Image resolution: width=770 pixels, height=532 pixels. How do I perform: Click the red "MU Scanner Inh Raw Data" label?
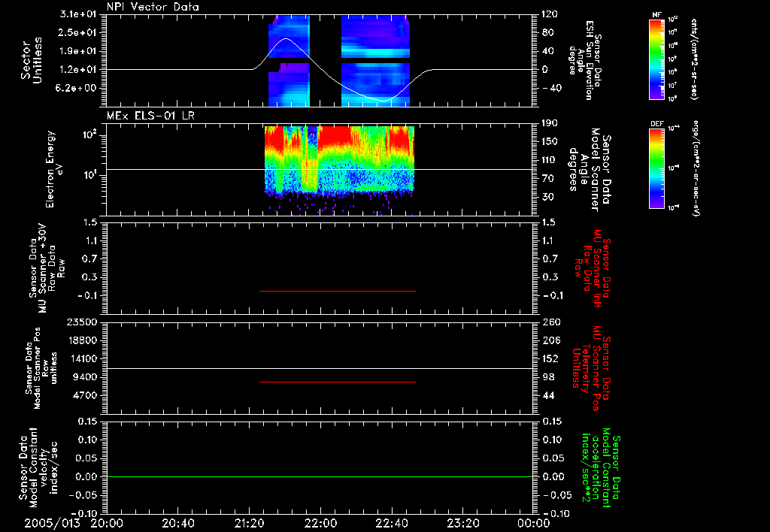click(x=593, y=268)
